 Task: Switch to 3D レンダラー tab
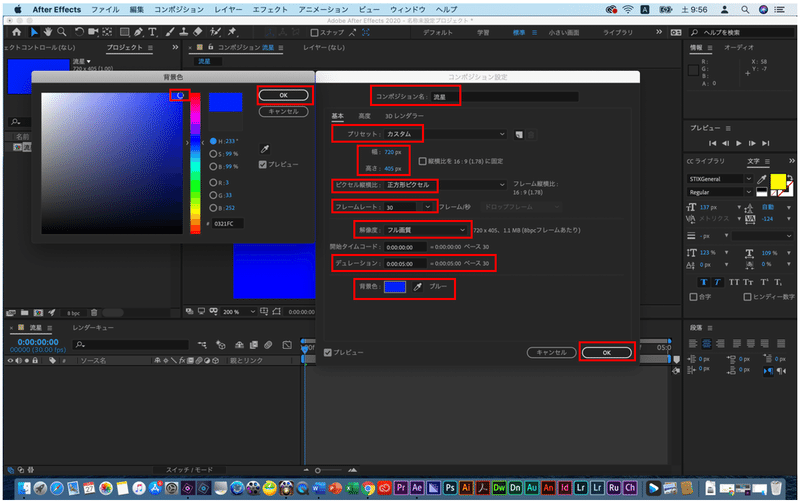(x=404, y=116)
